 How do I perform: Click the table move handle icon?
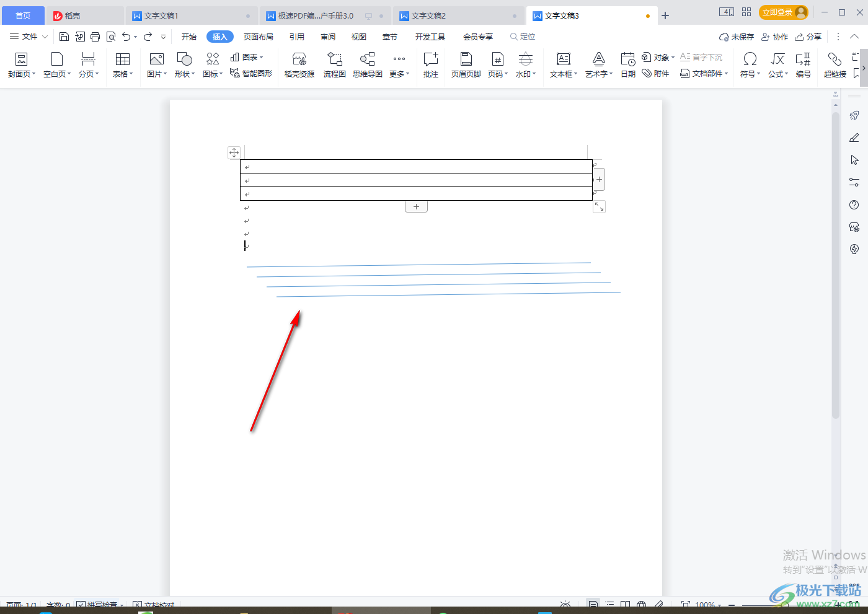coord(234,152)
